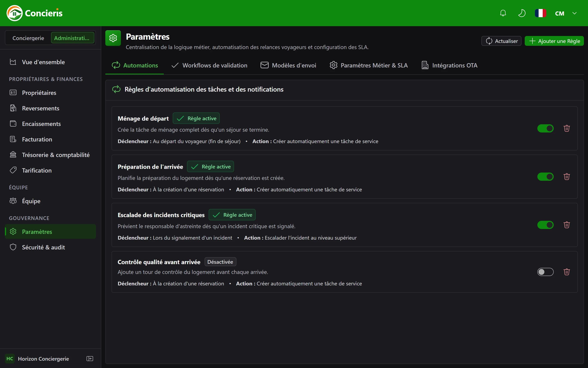The width and height of the screenshot is (588, 368).
Task: Open Propriétaires in the sidebar
Action: tap(50, 93)
